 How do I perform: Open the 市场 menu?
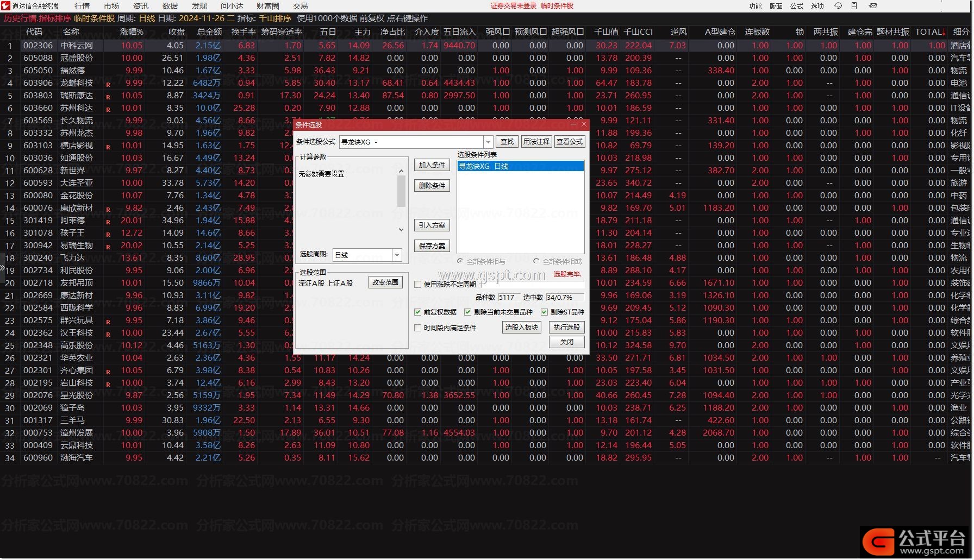click(111, 6)
